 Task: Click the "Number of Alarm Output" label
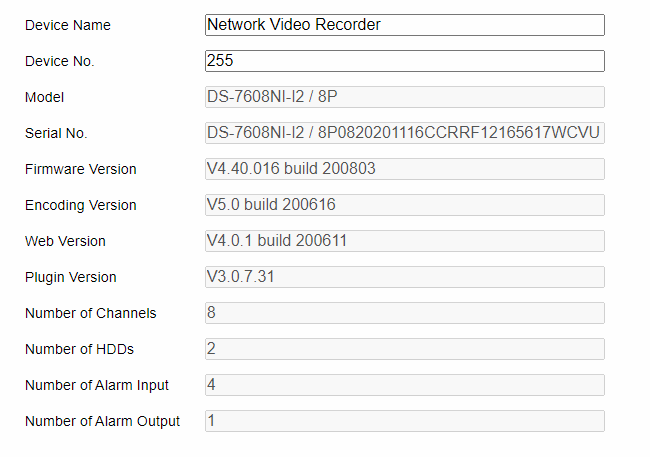[103, 421]
